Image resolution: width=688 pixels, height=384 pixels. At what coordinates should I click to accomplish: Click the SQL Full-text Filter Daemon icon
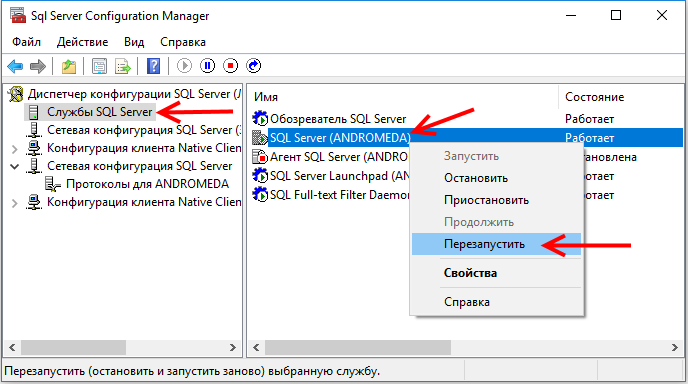(260, 195)
